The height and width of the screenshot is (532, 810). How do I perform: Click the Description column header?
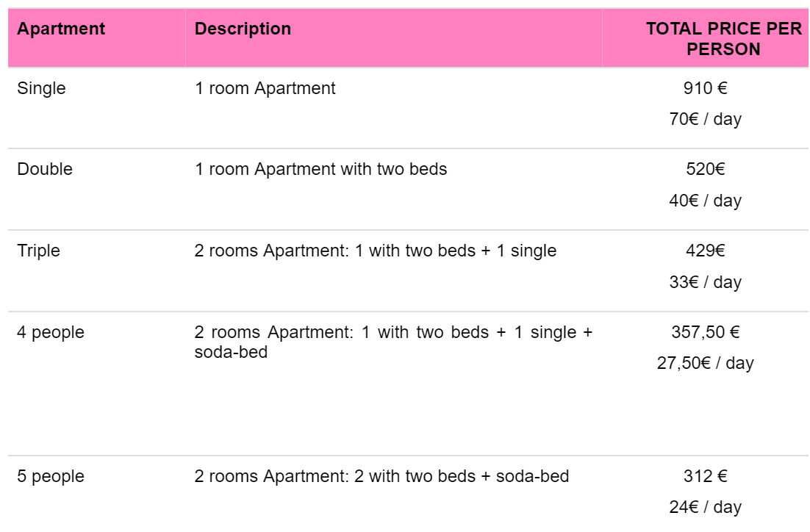tap(243, 29)
